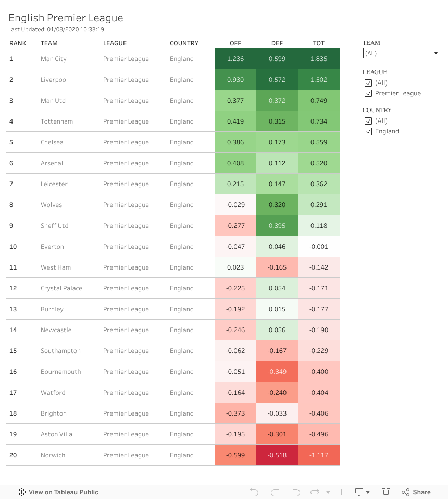Sort by the TOT column header
The image size is (448, 499).
pyautogui.click(x=319, y=43)
